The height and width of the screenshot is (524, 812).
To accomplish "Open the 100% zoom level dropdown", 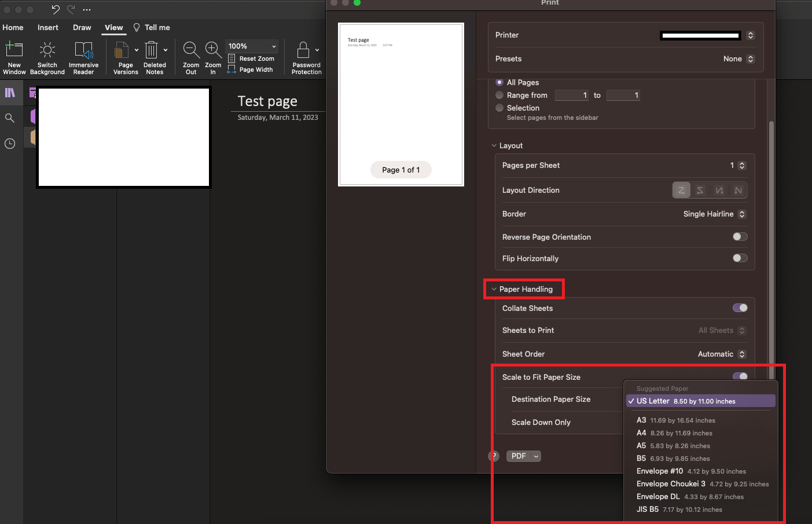I will coord(252,46).
